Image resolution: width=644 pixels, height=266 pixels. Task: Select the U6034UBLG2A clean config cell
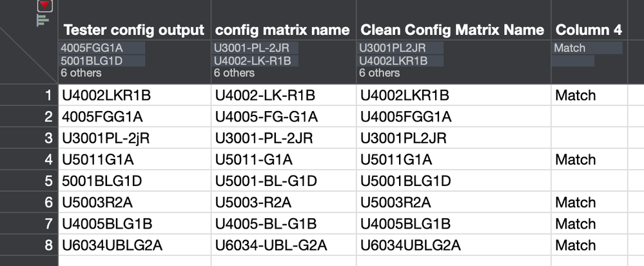click(x=411, y=245)
